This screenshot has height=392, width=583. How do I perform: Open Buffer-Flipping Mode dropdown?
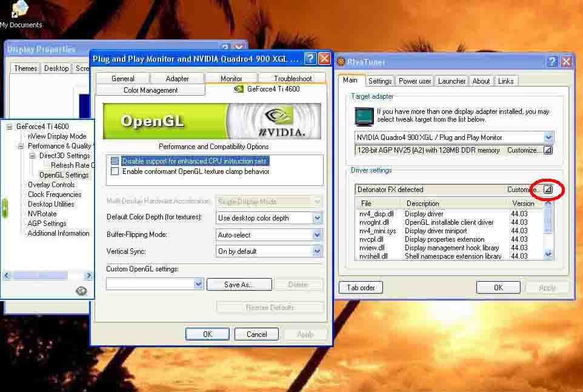(317, 235)
